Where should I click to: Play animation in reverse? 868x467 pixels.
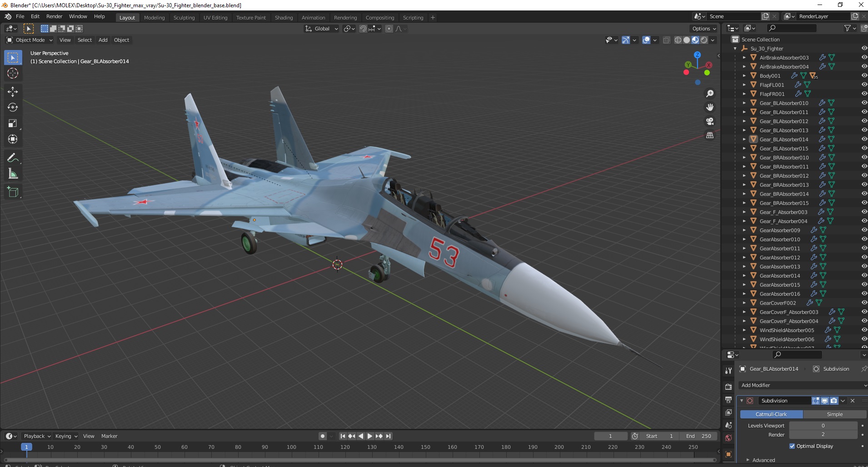pos(361,436)
